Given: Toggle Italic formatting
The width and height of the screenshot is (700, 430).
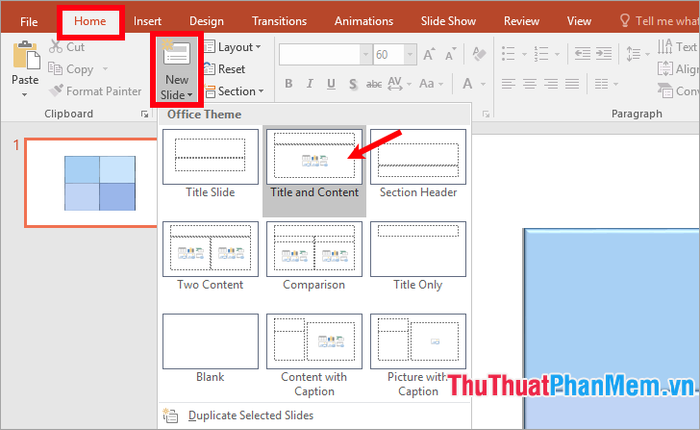Looking at the screenshot, I should (x=312, y=84).
